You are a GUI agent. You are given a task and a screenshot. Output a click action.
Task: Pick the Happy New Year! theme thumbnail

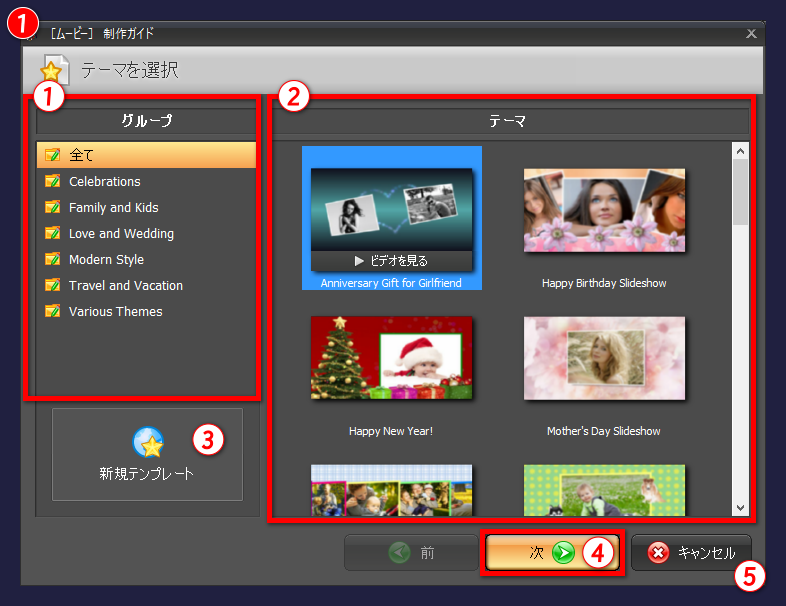[x=391, y=358]
